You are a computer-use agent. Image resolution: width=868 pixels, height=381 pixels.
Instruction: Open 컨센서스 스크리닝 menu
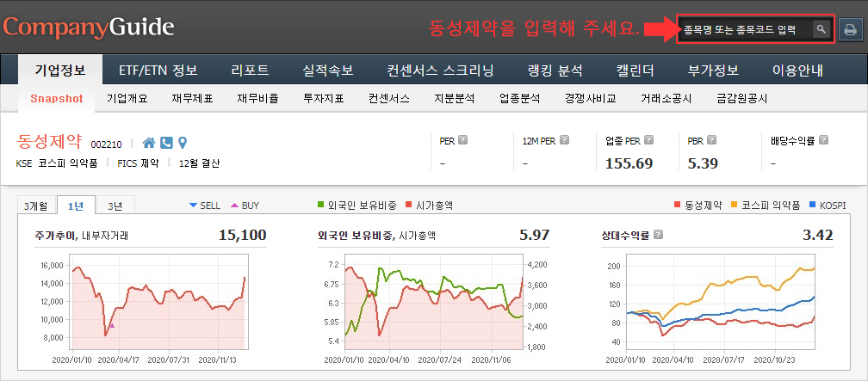(441, 71)
